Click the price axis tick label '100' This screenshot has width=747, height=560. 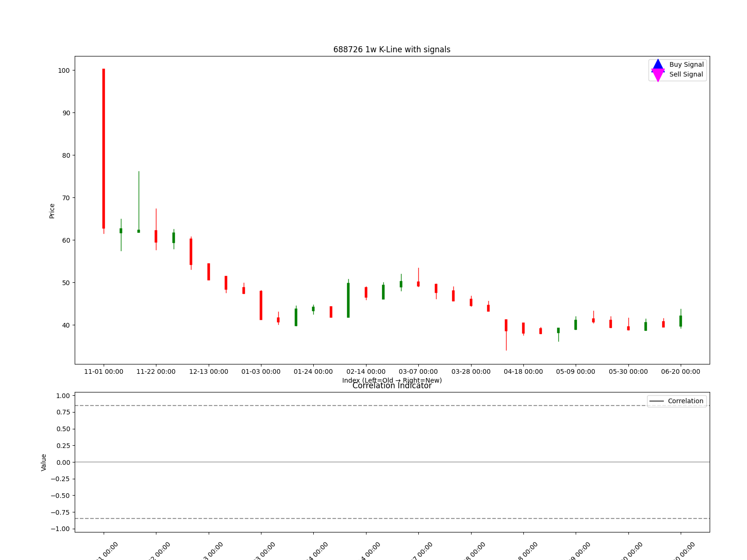point(64,70)
